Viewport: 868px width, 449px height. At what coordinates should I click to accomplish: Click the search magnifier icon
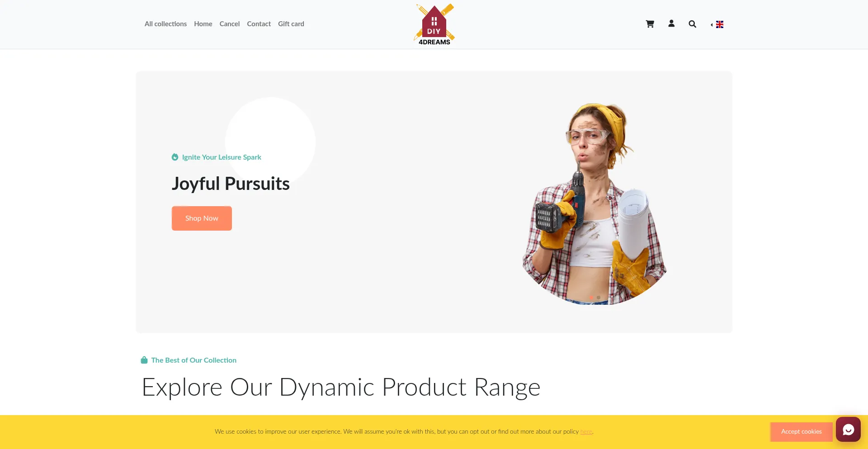pos(692,24)
